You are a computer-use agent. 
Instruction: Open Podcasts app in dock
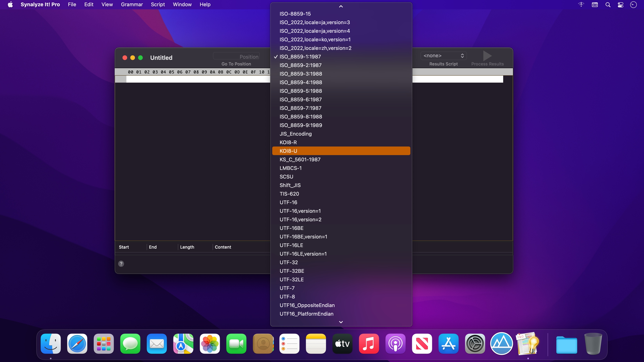pyautogui.click(x=396, y=344)
